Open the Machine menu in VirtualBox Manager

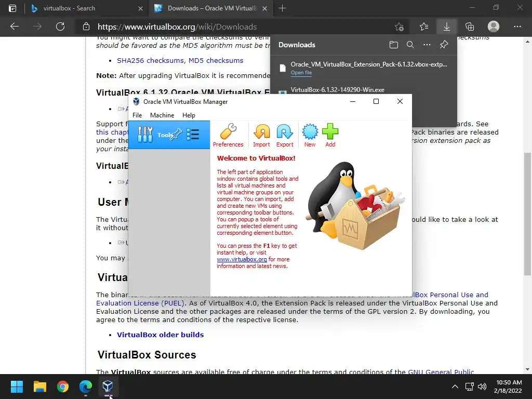click(x=162, y=115)
